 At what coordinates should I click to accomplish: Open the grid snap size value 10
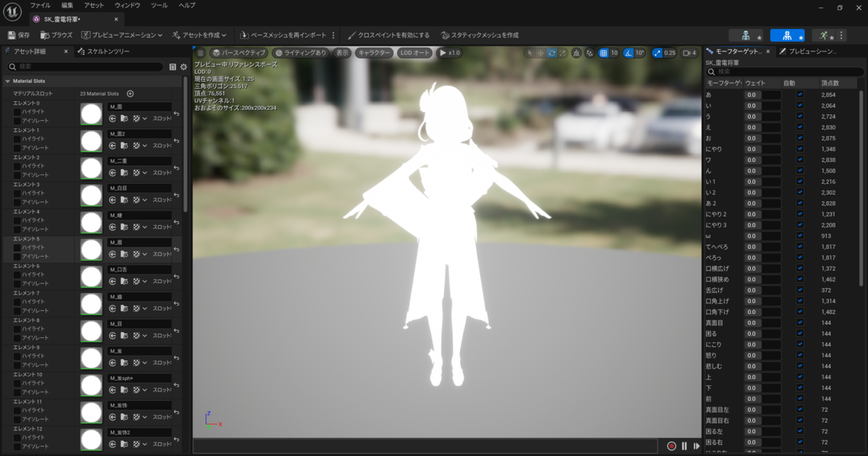(x=614, y=53)
